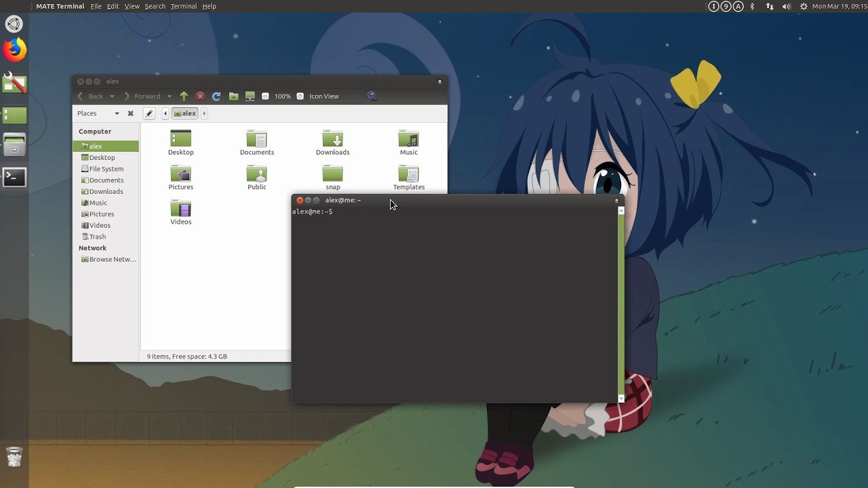Viewport: 868px width, 488px height.
Task: Reload the alex folder
Action: 216,96
